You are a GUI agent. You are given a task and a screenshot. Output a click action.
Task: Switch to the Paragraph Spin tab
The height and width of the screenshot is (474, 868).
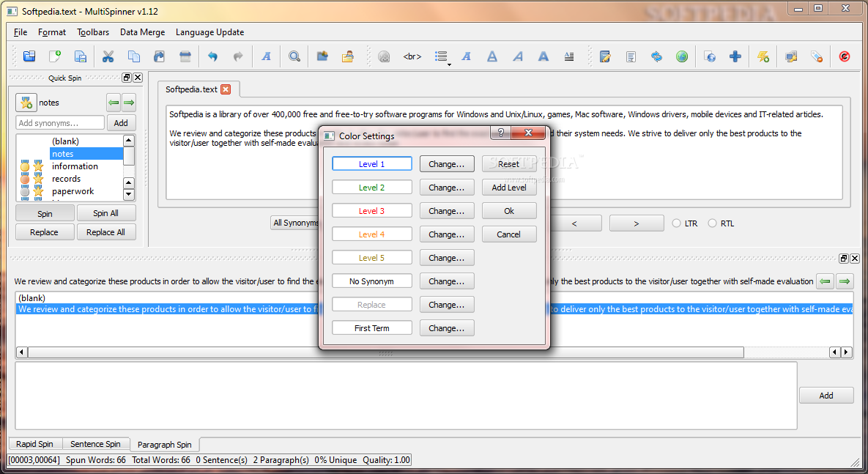point(164,444)
